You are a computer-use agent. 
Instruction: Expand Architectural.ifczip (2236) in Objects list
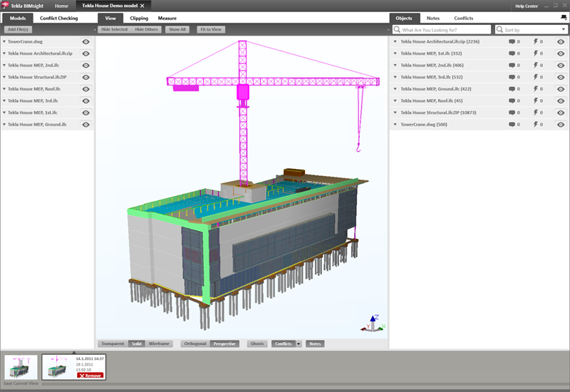[395, 42]
